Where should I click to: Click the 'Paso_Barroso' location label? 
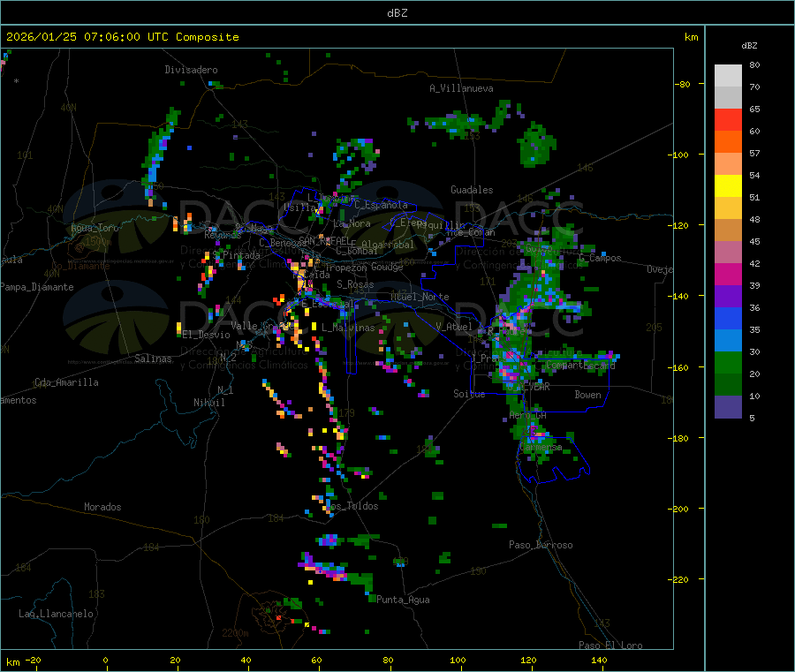(541, 545)
